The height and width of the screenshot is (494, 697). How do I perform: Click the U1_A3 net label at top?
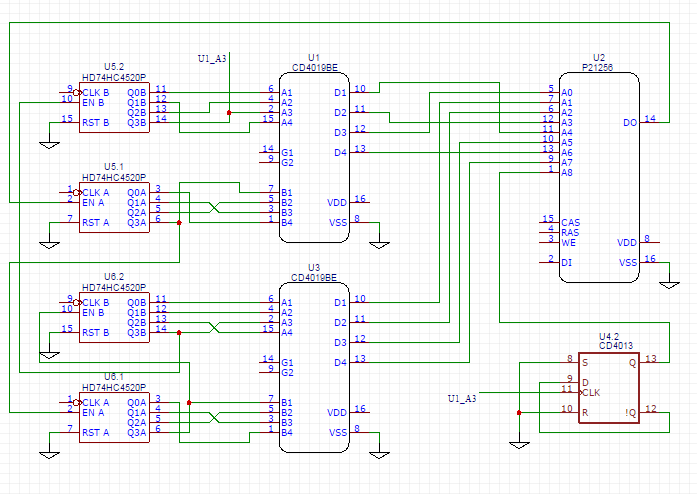pos(212,59)
